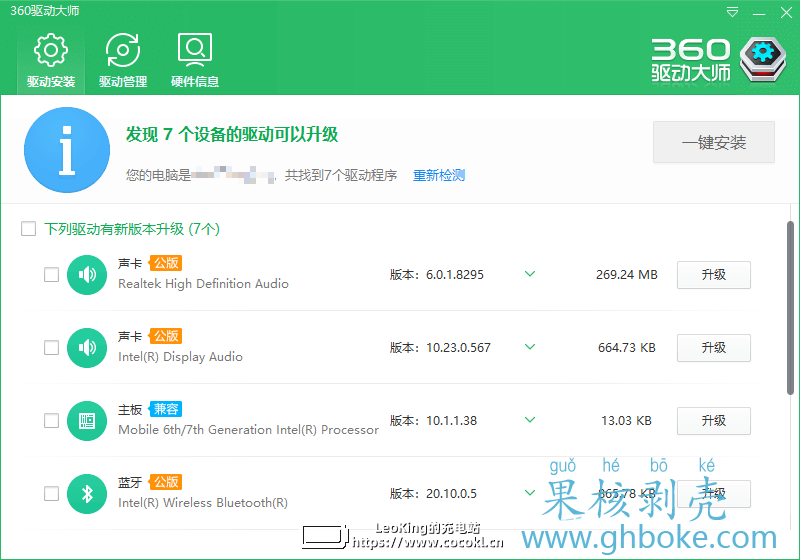Toggle the select-all 下列驱动有新版本升级 checkbox
Screen dimensions: 800x560
point(29,228)
